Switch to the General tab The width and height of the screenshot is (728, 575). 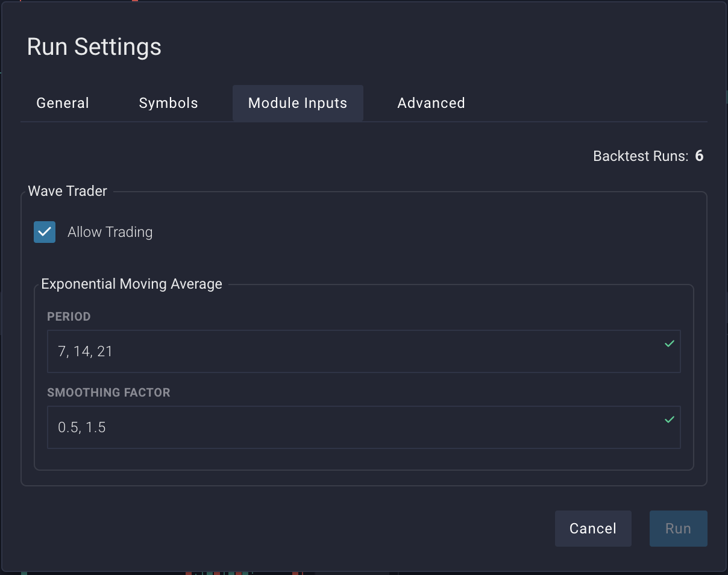[x=63, y=103]
